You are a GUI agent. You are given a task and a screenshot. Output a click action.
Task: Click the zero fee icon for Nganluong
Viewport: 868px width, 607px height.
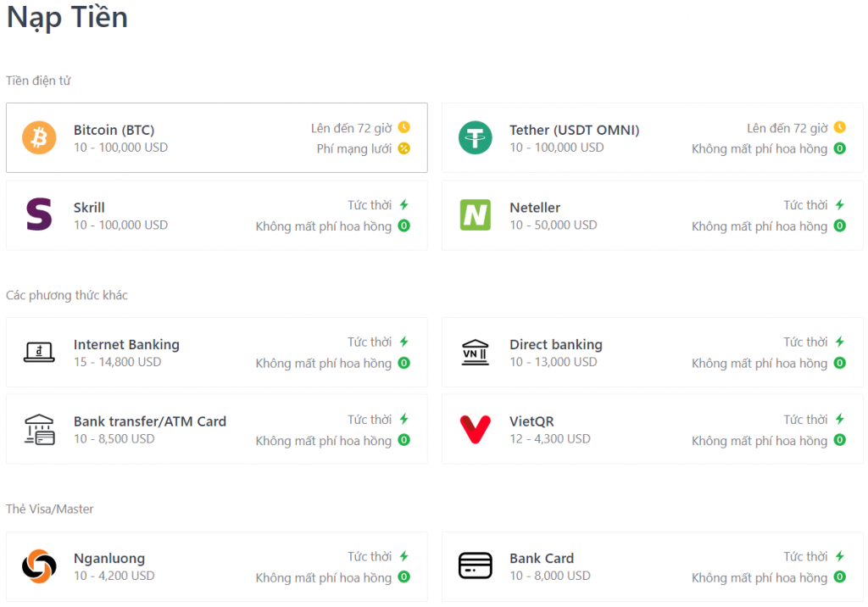pos(404,577)
